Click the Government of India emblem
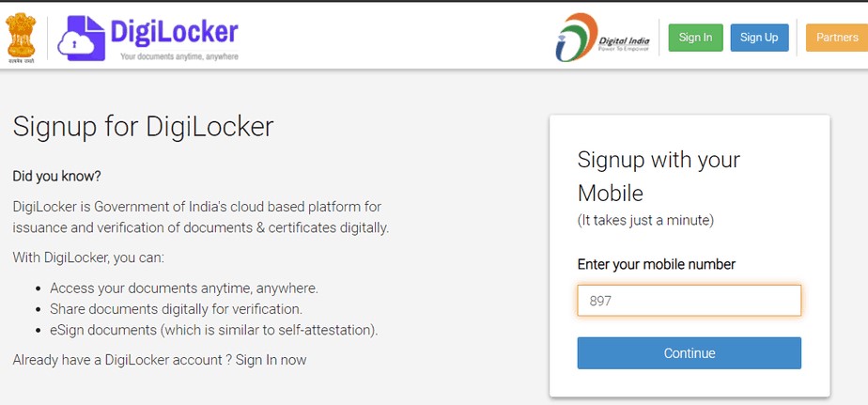Viewport: 868px width, 405px height. 21,37
